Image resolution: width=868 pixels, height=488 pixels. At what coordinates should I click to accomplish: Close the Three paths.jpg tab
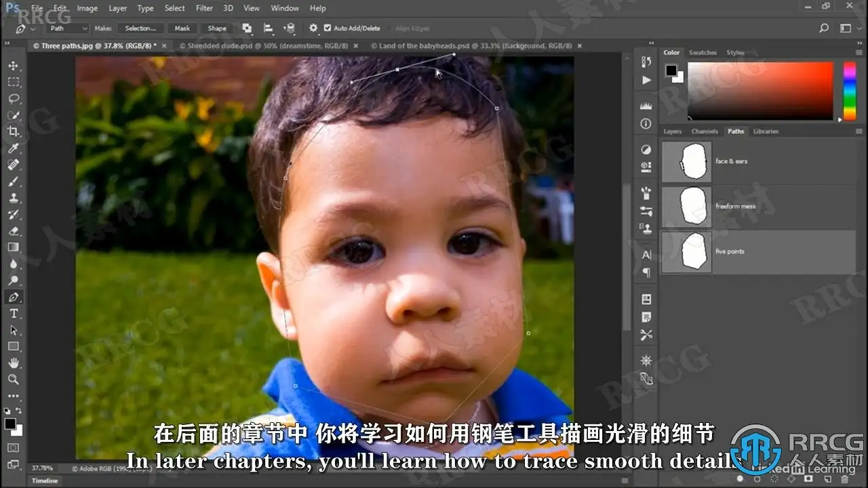(165, 46)
